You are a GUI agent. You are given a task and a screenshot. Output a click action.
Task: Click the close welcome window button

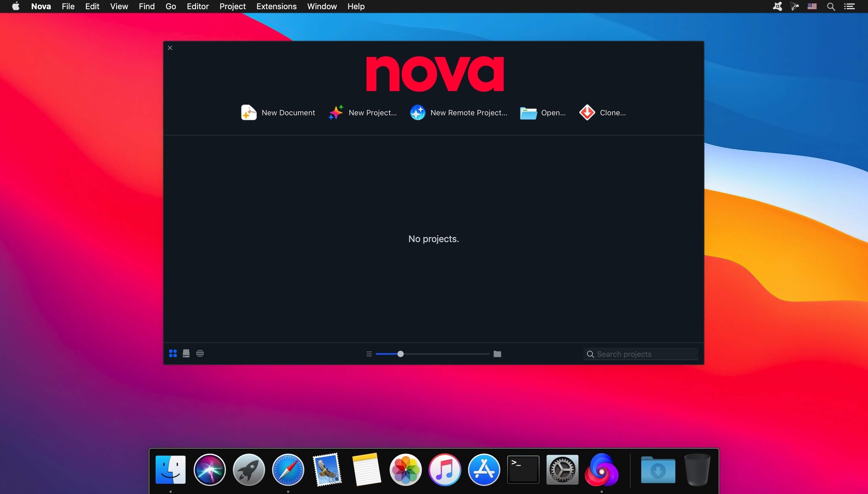tap(170, 47)
